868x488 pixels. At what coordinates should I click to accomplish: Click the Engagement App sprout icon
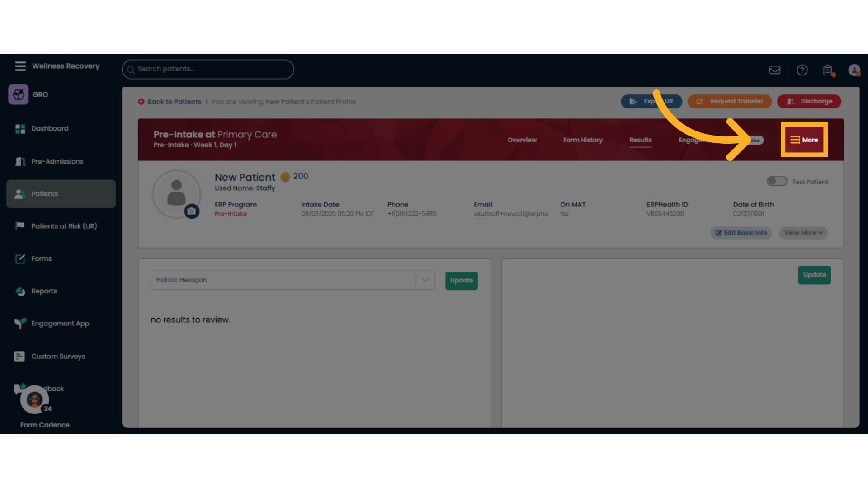[x=20, y=324]
